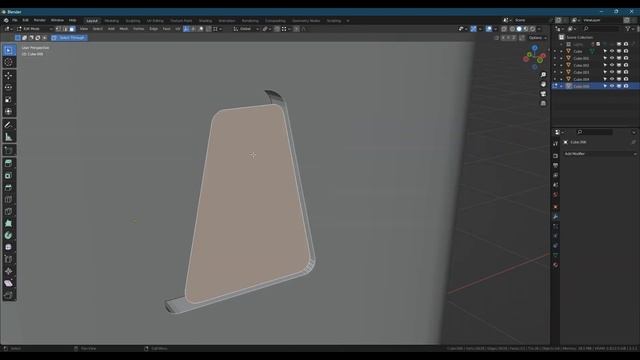Switch to edge select mode
The height and width of the screenshot is (360, 640).
pos(65,29)
